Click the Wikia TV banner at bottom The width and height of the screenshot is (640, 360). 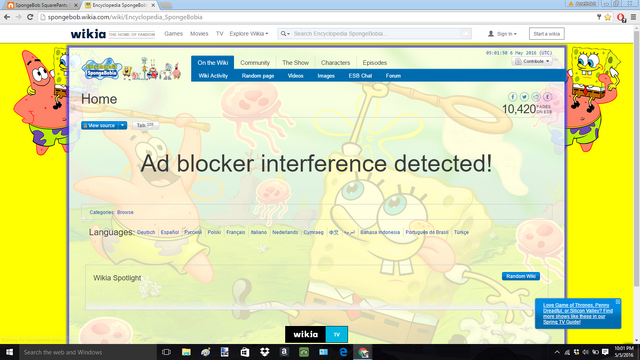[316, 334]
